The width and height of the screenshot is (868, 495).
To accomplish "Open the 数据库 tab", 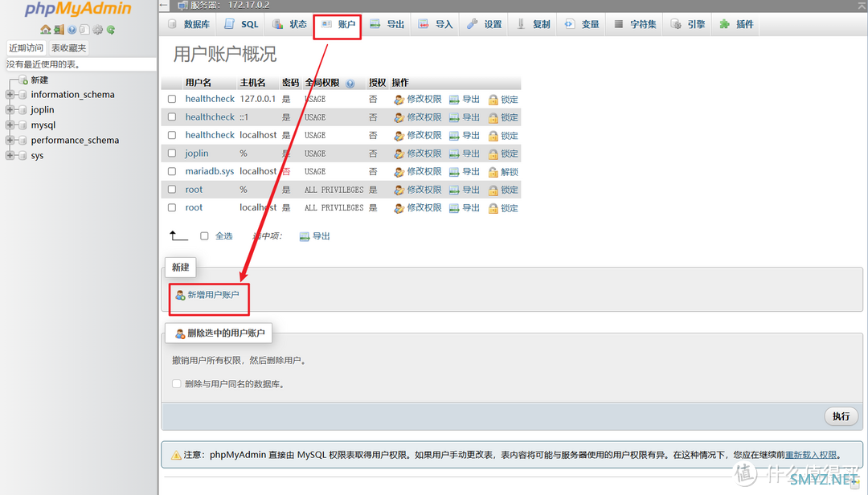I will [x=189, y=24].
